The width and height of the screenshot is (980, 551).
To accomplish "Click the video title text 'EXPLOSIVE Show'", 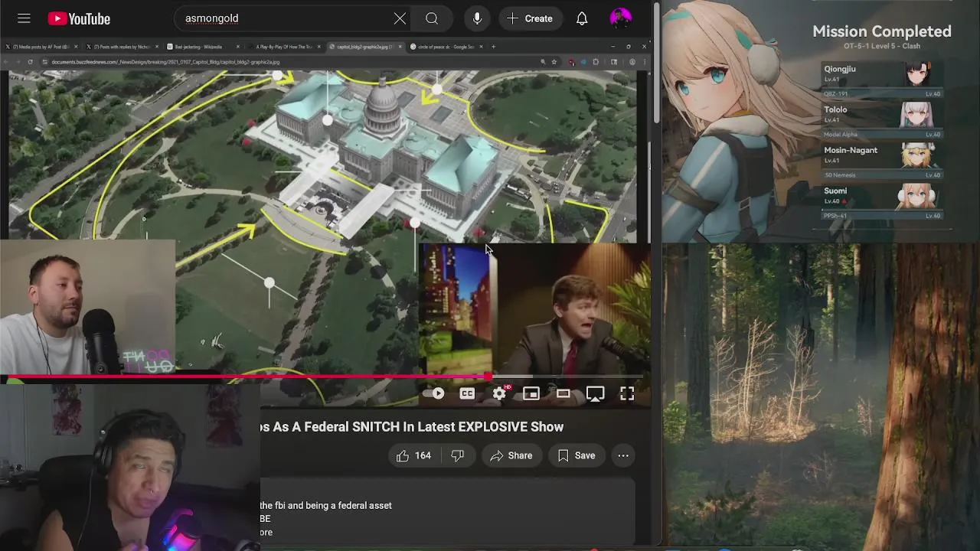I will 511,427.
